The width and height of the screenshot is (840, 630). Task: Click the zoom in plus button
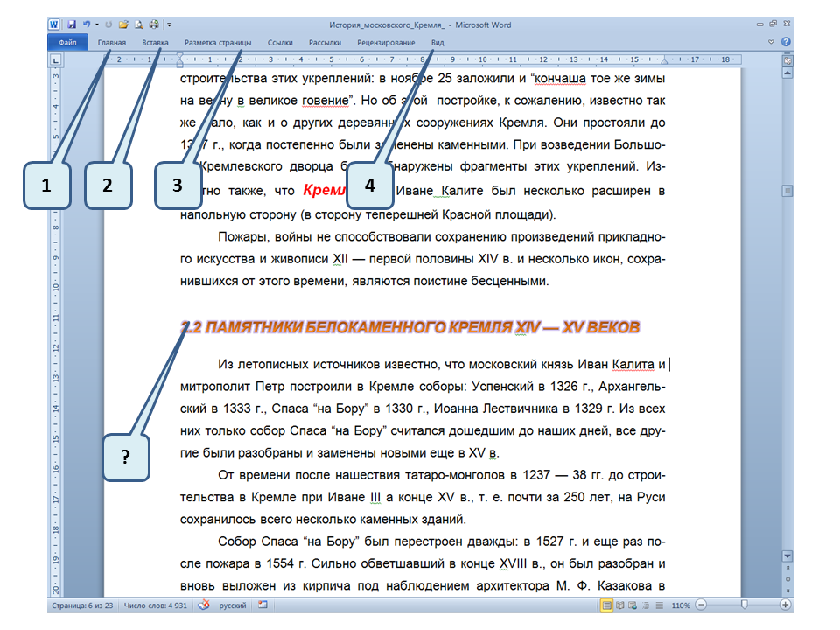[786, 605]
